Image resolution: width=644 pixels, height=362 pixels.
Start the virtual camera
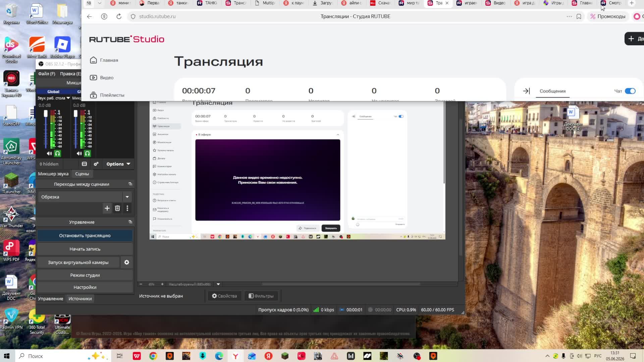click(x=78, y=262)
